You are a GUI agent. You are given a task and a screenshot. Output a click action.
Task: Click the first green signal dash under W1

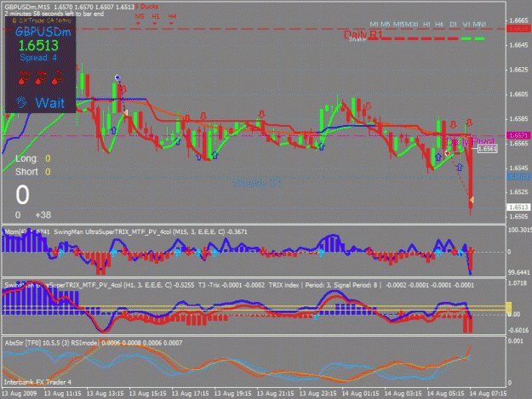click(x=466, y=38)
